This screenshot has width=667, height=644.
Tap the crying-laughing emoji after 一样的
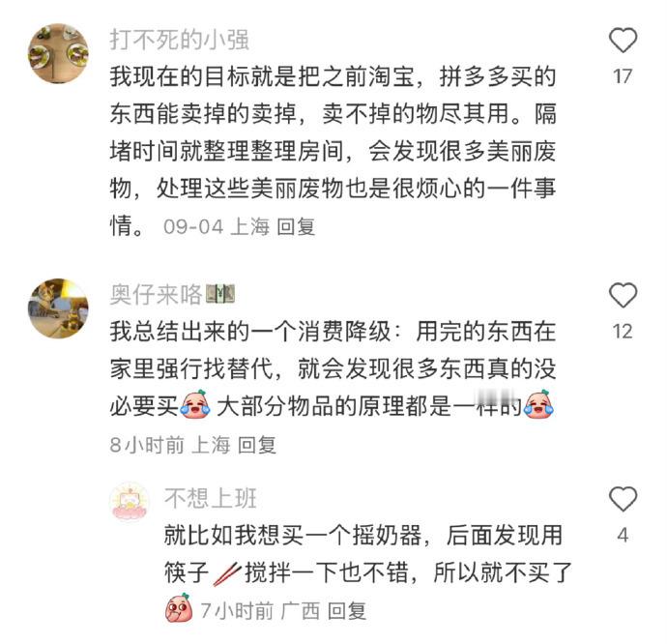point(538,404)
